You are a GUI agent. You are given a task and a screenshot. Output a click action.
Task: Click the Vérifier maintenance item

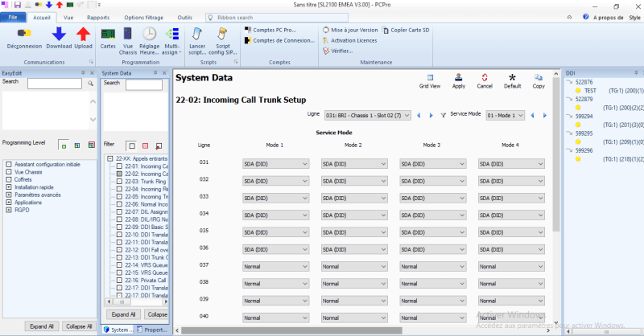(337, 51)
